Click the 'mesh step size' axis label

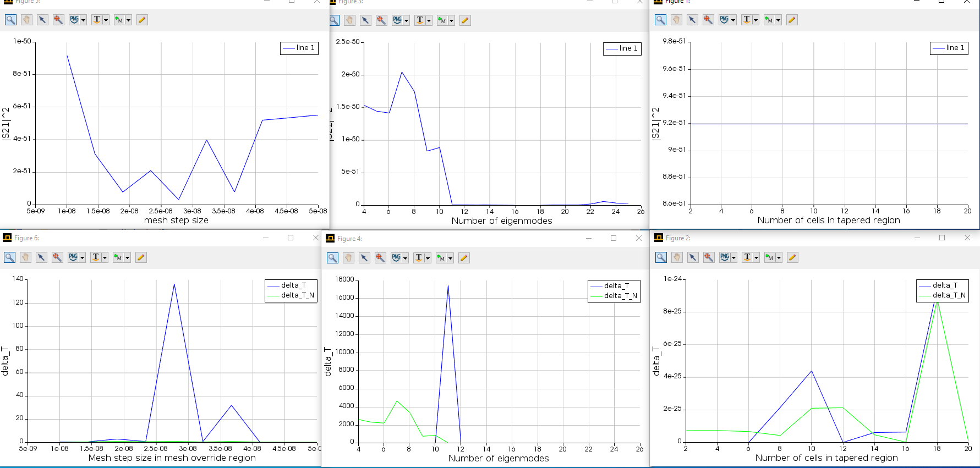pyautogui.click(x=176, y=221)
